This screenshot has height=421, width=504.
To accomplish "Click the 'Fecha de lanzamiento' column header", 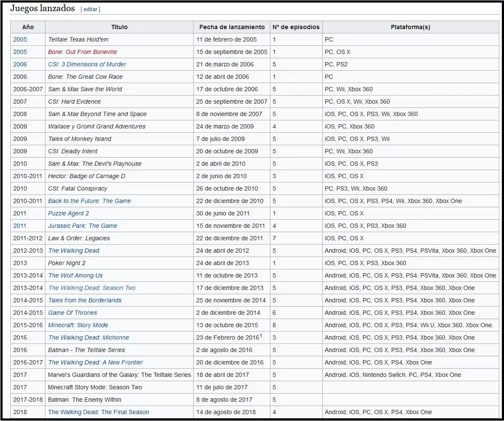I will pos(232,27).
